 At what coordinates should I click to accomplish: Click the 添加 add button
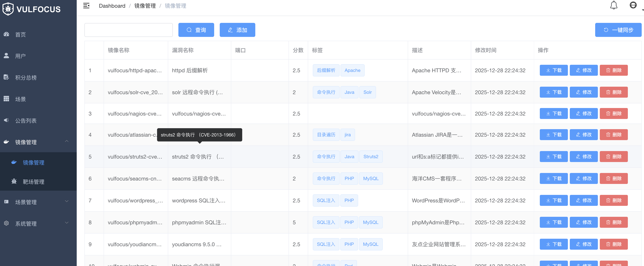click(x=237, y=30)
